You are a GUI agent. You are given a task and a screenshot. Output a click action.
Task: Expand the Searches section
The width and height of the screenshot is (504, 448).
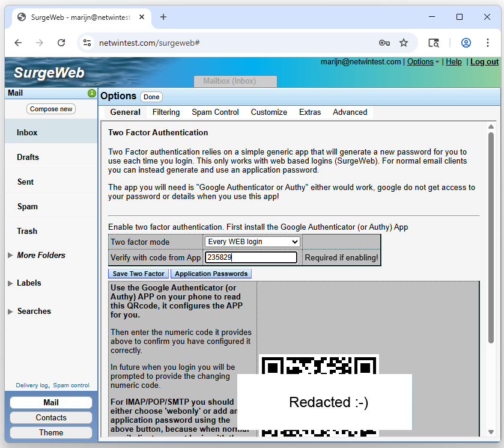10,311
